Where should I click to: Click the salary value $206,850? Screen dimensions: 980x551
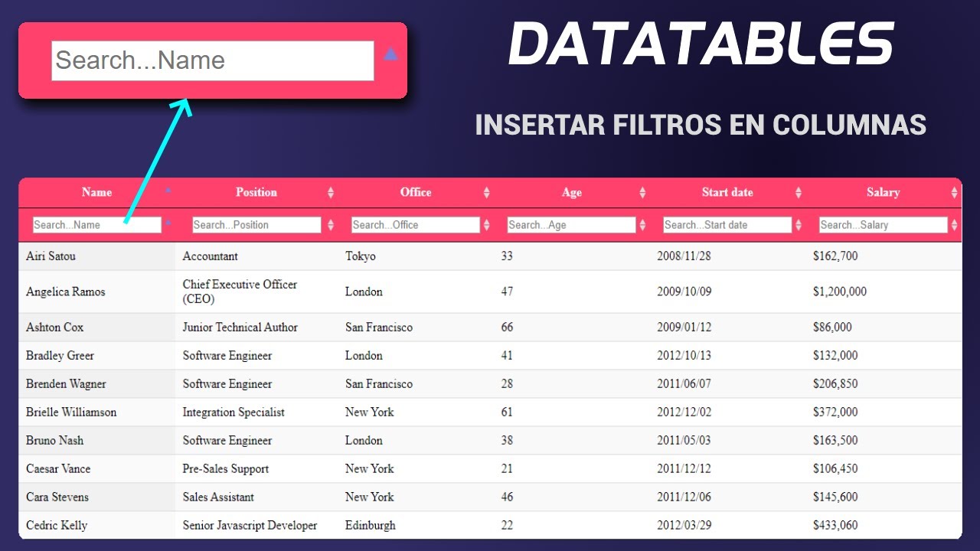click(x=835, y=384)
